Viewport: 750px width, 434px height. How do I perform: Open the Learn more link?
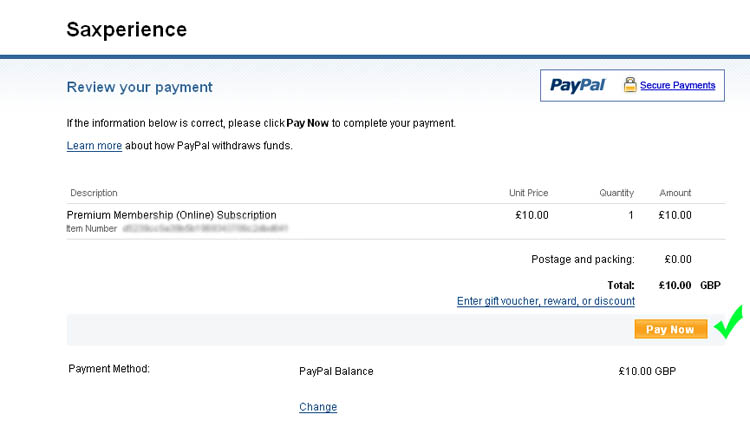tap(94, 146)
